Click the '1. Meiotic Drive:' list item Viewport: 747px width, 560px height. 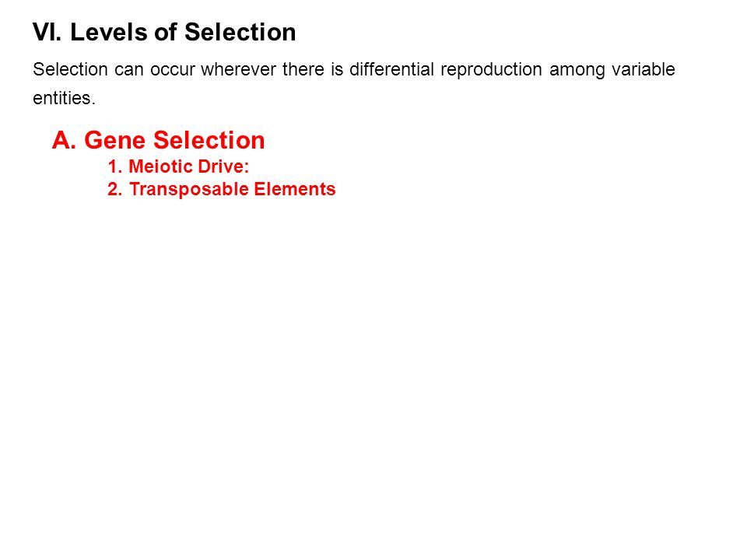tap(178, 166)
